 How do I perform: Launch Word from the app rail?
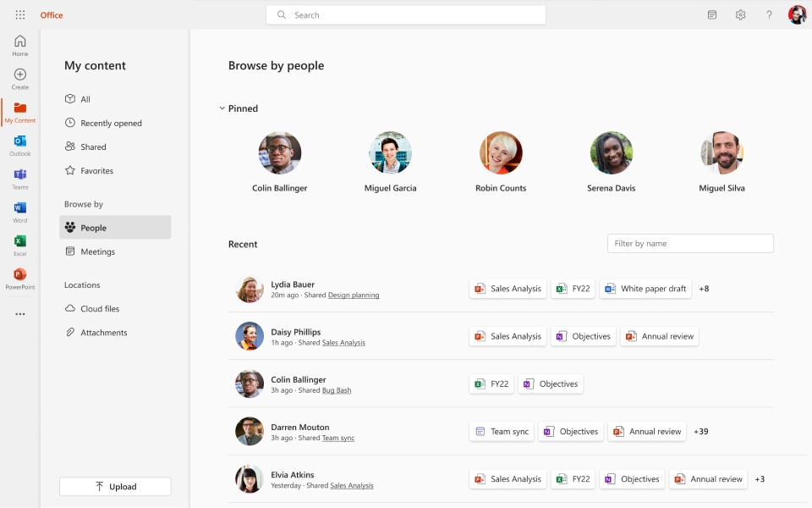(19, 209)
